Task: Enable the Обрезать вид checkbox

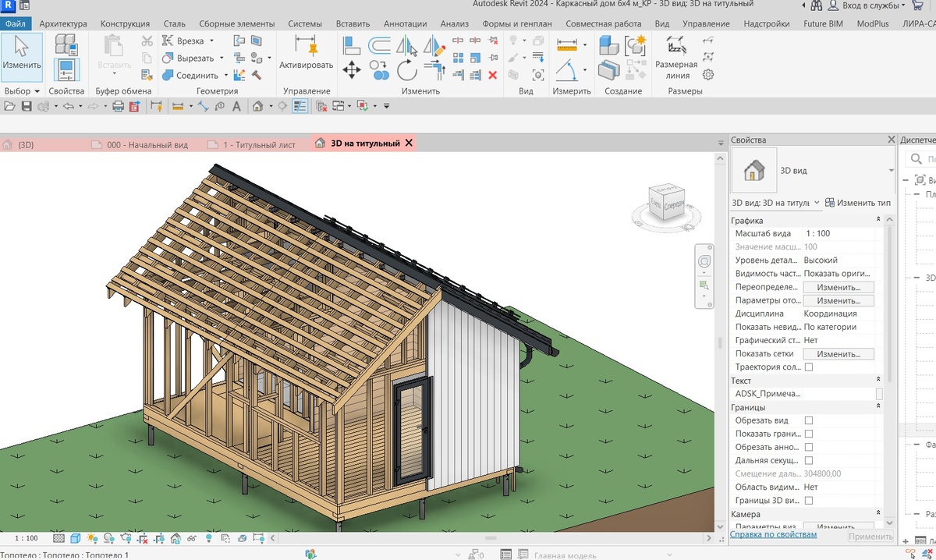Action: (x=810, y=420)
